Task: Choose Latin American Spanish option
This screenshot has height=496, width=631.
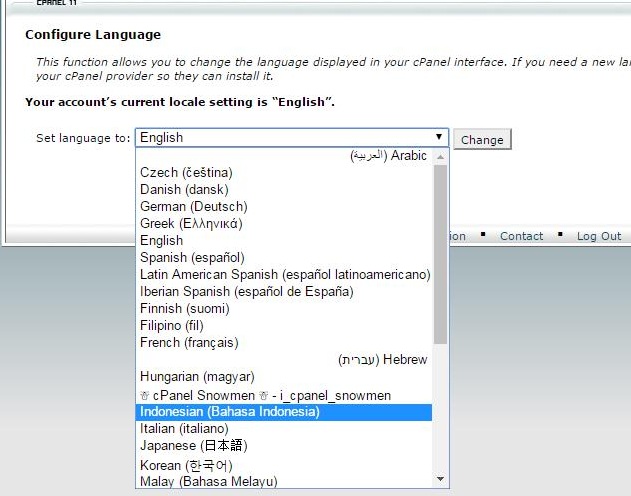Action: [284, 274]
